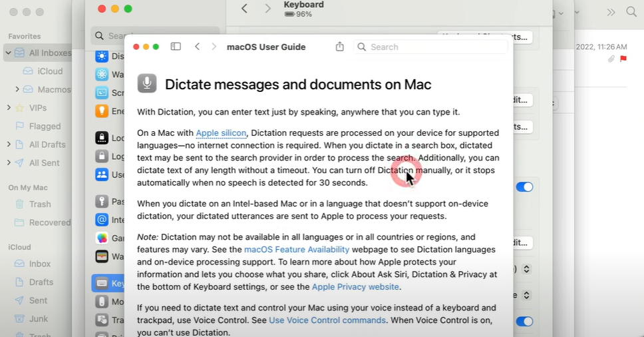Open iCloud Sent mailbox in Mail
Screen dimensions: 644x337
[x=31, y=300]
